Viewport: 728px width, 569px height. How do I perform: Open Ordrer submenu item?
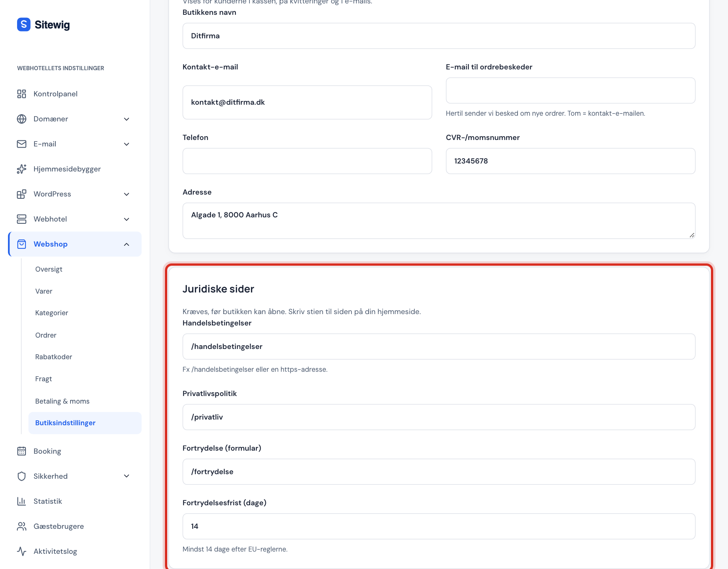(85, 335)
